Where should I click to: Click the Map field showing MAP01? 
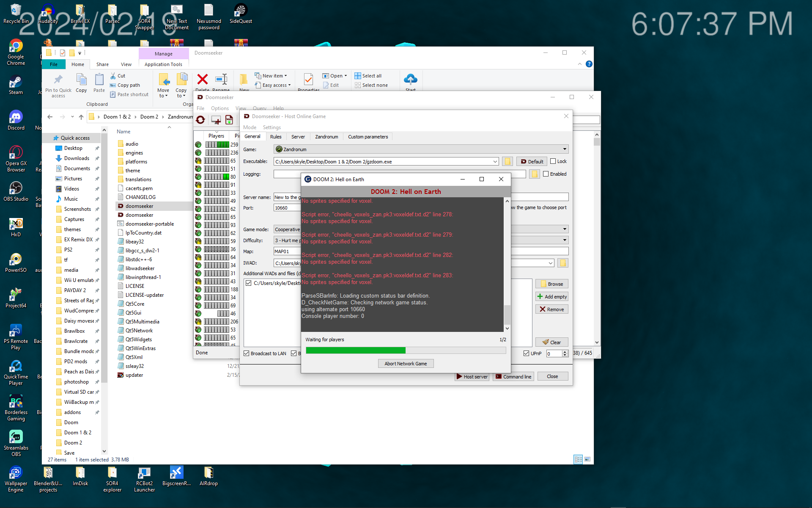[x=287, y=251]
